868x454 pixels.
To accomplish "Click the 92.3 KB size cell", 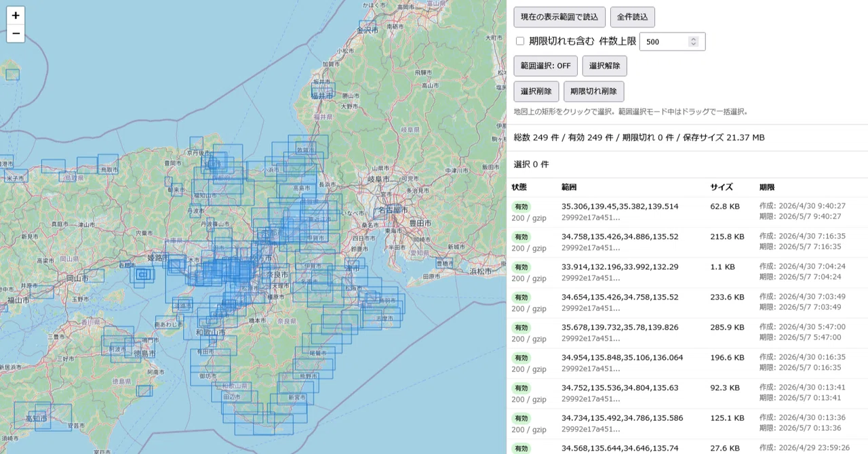I will (x=725, y=388).
